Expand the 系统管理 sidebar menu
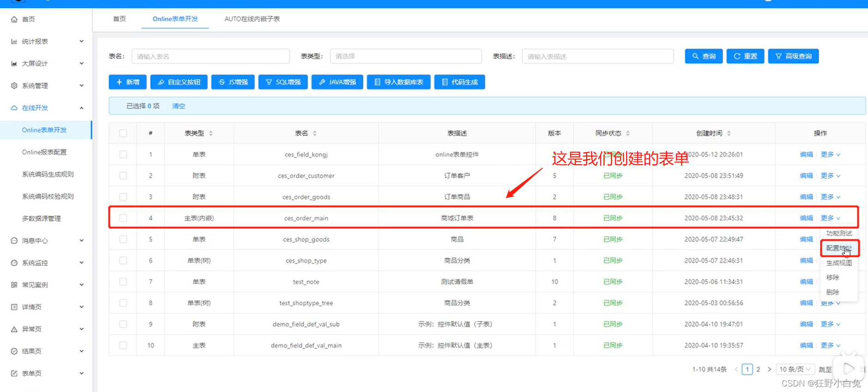This screenshot has height=392, width=868. 82,86
